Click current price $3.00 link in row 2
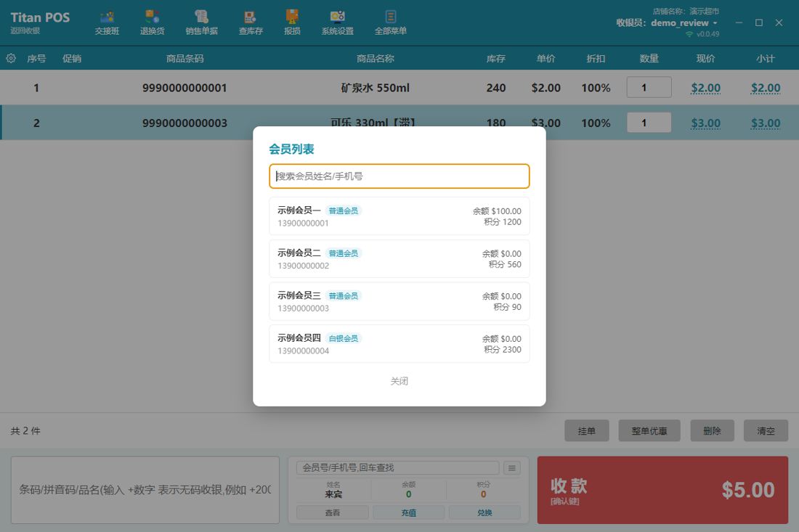The width and height of the screenshot is (799, 532). coord(706,123)
